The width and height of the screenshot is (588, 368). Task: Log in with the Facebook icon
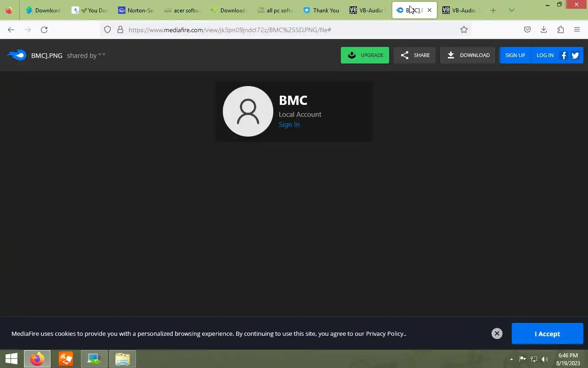(564, 55)
